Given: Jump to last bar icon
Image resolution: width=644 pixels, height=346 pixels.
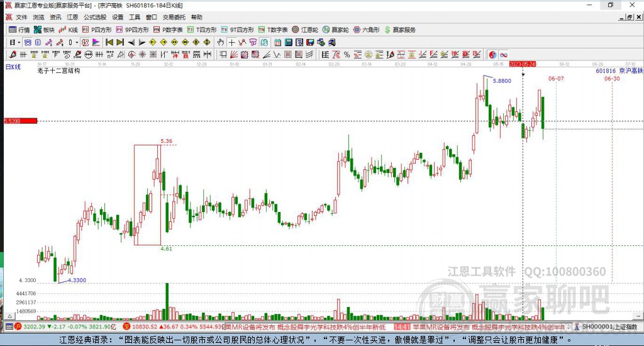Looking at the screenshot, I should pyautogui.click(x=120, y=42).
